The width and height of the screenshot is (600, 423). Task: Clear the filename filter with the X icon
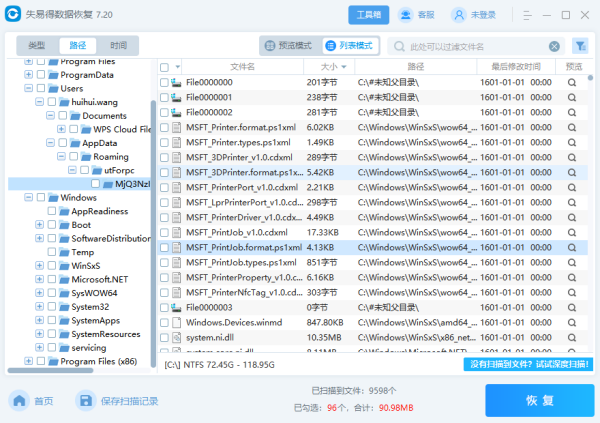click(554, 47)
